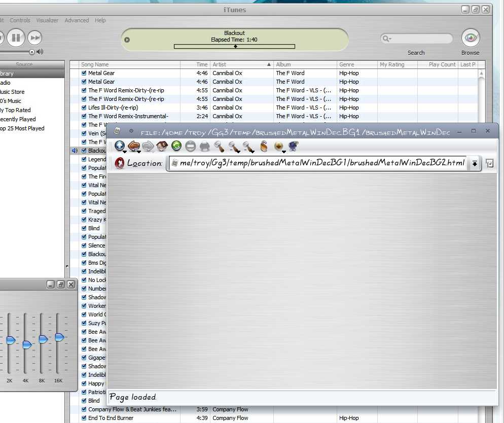Select the 90's Music playlist
The width and height of the screenshot is (504, 423).
(x=32, y=101)
